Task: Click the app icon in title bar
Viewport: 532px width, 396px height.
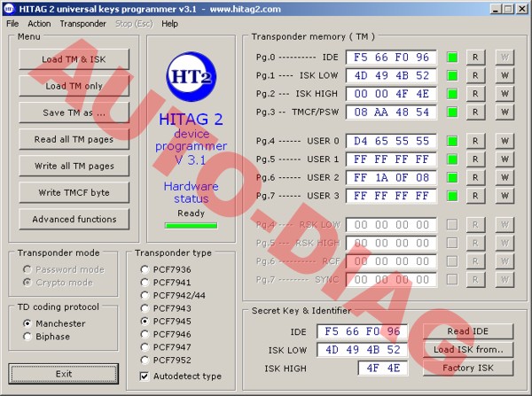Action: pyautogui.click(x=9, y=9)
